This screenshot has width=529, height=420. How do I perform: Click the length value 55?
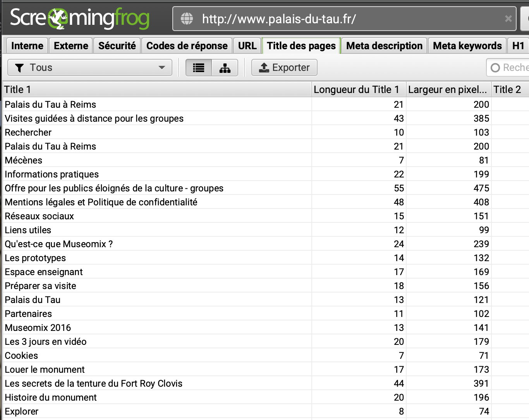[x=399, y=188]
